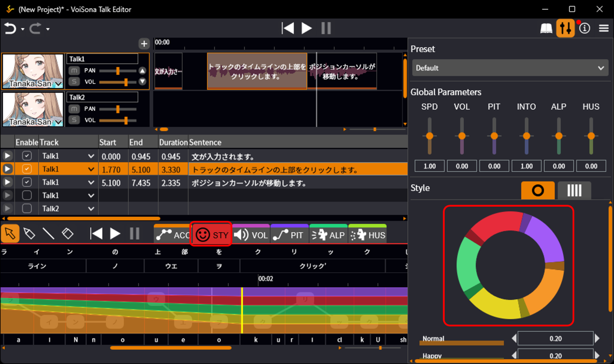The width and height of the screenshot is (614, 364).
Task: Open the Preset Default dropdown
Action: click(510, 68)
